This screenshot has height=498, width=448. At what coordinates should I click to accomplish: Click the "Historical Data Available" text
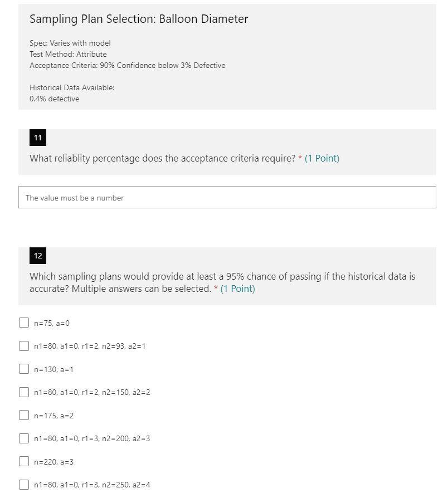point(69,87)
